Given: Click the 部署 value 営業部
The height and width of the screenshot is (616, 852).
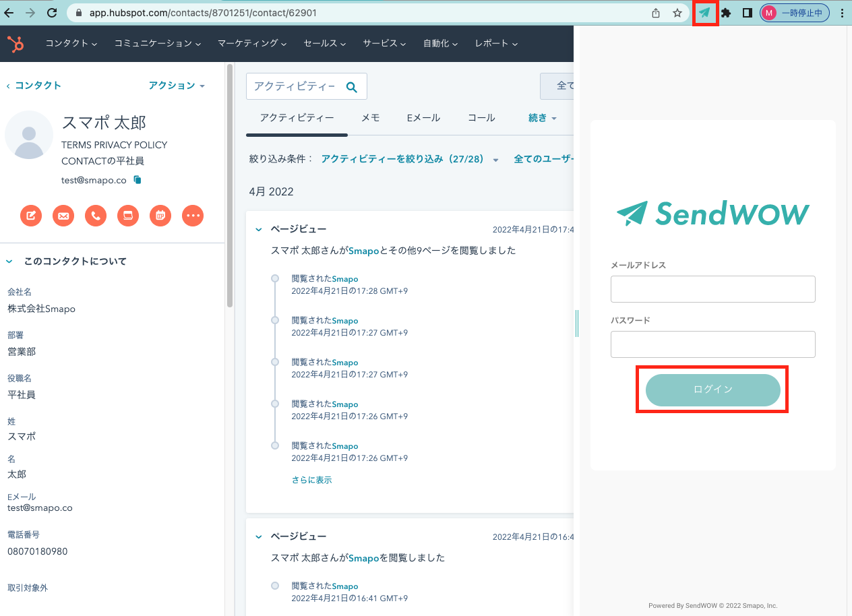Looking at the screenshot, I should click(22, 352).
